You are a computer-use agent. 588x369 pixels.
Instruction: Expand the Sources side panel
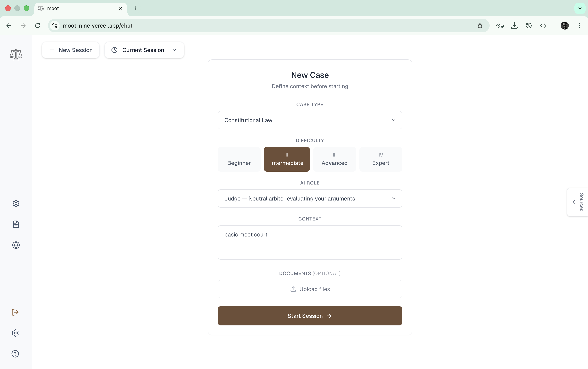coord(577,202)
